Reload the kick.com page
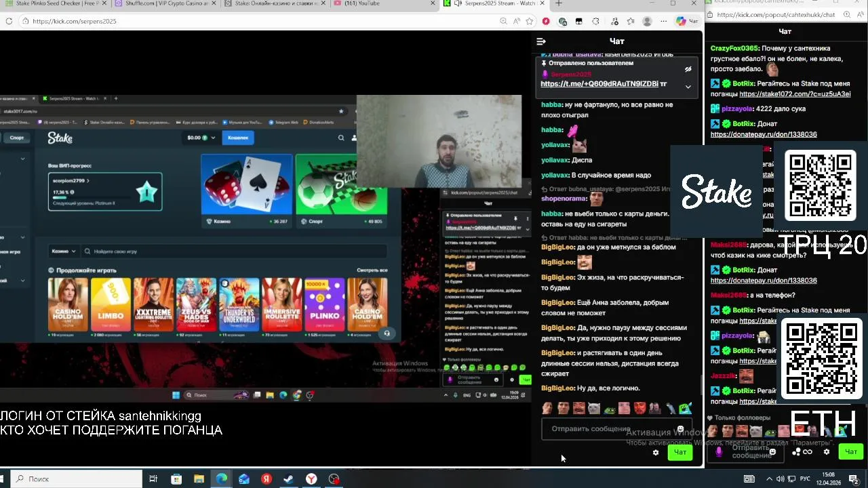Viewport: 868px width, 488px height. click(x=9, y=21)
